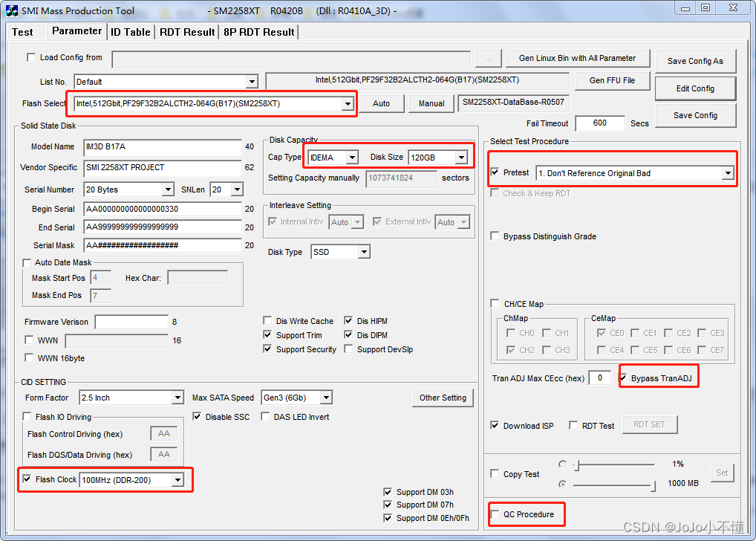Image resolution: width=756 pixels, height=541 pixels.
Task: Enable the Auto Date Mask checkbox
Action: point(27,262)
